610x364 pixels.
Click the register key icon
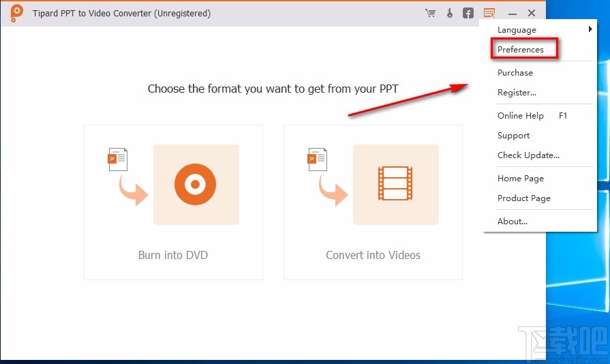[450, 13]
